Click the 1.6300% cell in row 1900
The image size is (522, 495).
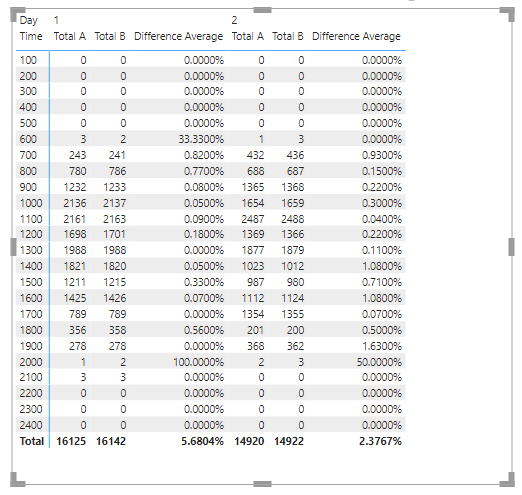tap(382, 346)
